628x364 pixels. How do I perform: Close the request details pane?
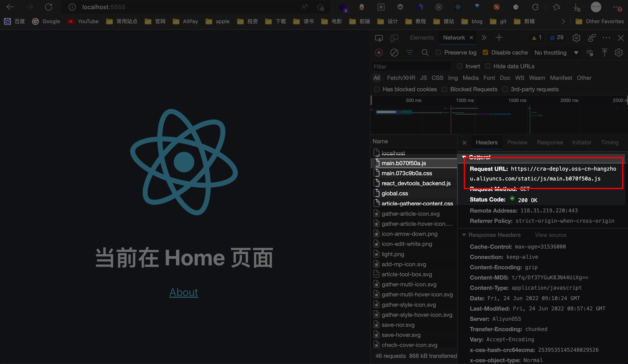pyautogui.click(x=464, y=143)
